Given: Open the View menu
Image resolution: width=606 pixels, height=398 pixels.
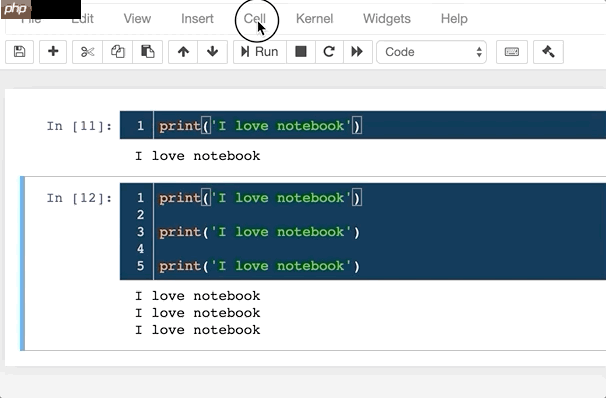Looking at the screenshot, I should [x=137, y=19].
